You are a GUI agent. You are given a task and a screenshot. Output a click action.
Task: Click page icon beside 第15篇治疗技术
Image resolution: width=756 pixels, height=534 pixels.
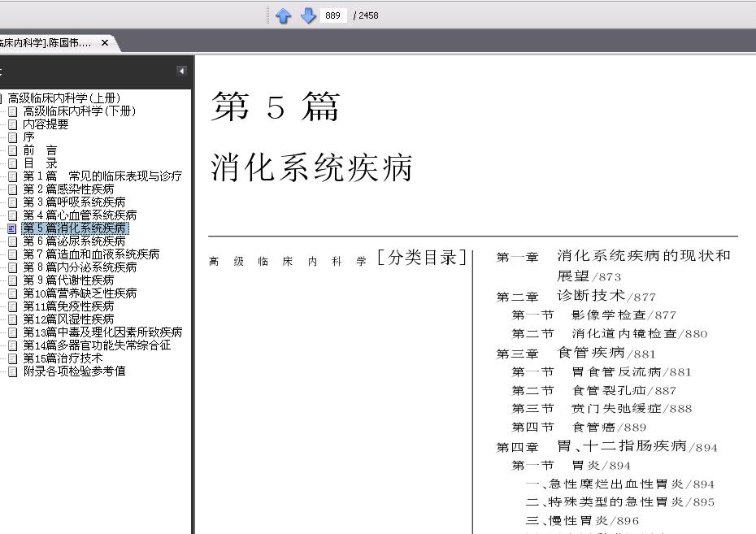tap(13, 359)
